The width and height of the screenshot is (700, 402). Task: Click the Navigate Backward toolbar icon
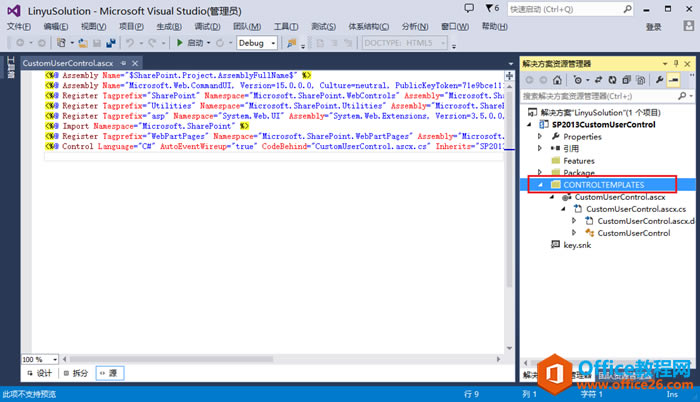point(20,43)
